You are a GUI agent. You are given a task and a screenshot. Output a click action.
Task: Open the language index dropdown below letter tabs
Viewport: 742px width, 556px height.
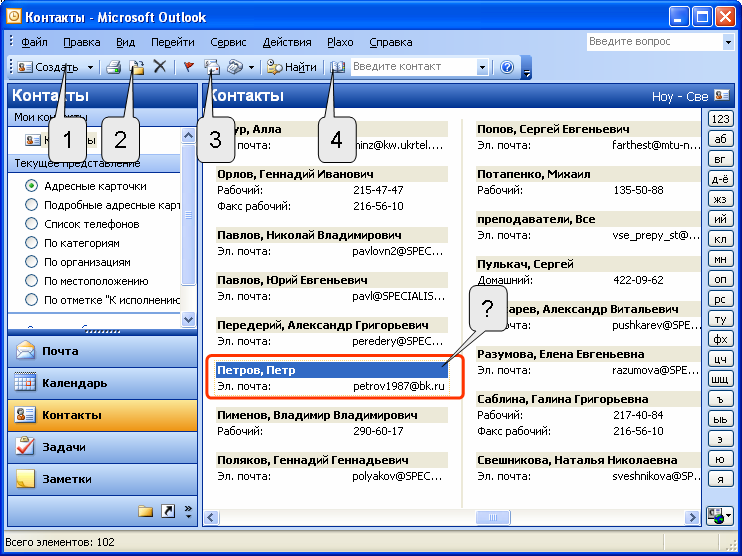(x=719, y=515)
